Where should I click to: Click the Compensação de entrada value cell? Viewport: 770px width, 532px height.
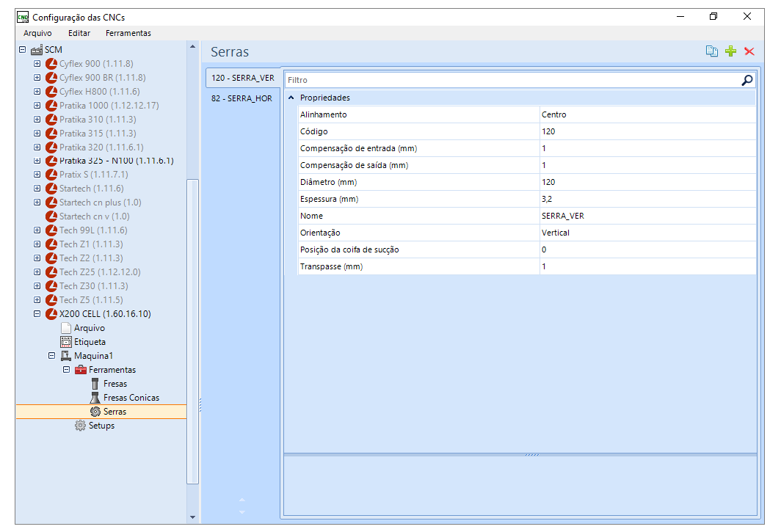pos(647,148)
